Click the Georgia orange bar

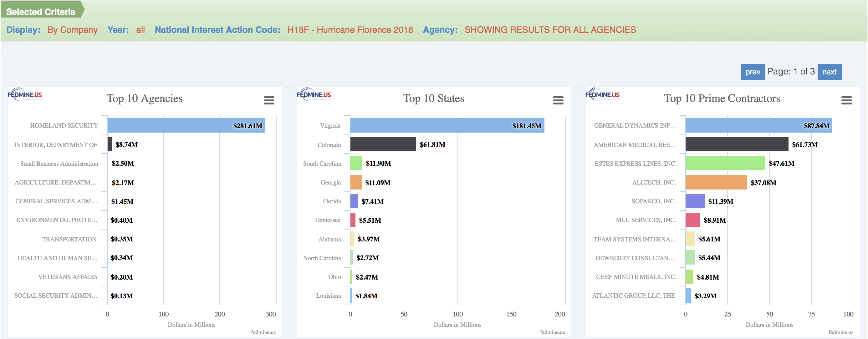[x=356, y=182]
